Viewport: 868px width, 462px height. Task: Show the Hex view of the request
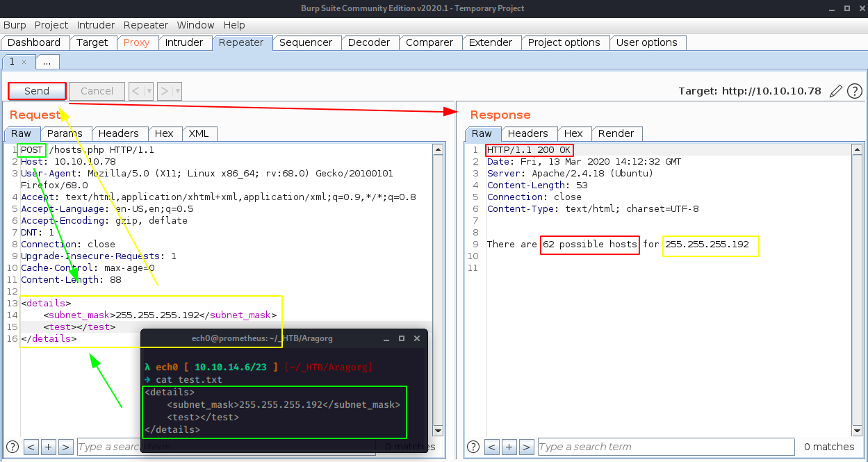point(164,133)
